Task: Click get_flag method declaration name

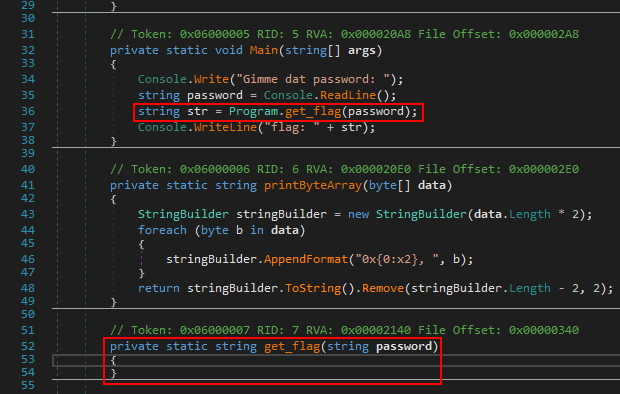Action: point(292,347)
